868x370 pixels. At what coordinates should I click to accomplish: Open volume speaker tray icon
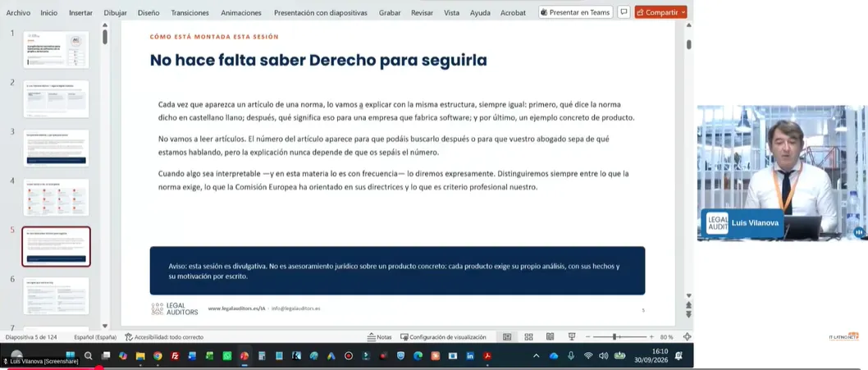pos(603,355)
